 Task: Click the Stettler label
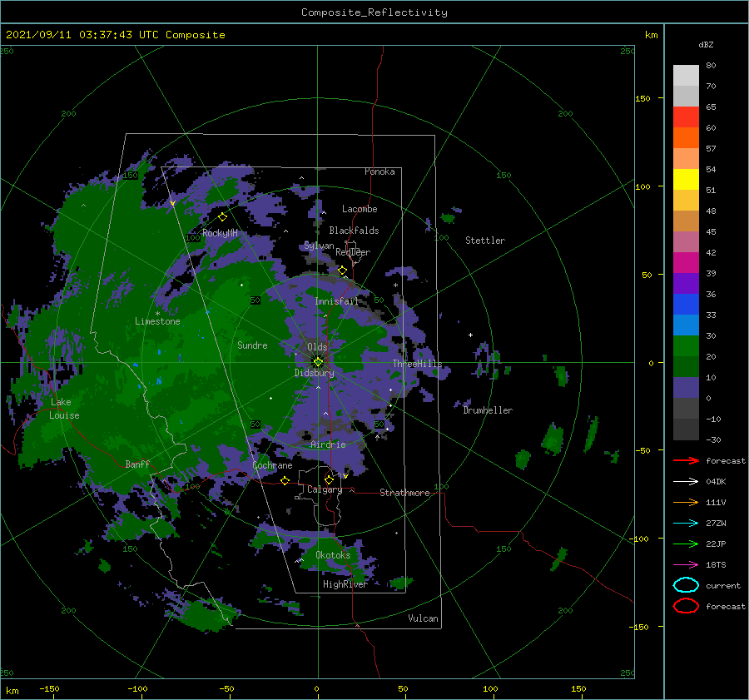point(485,241)
